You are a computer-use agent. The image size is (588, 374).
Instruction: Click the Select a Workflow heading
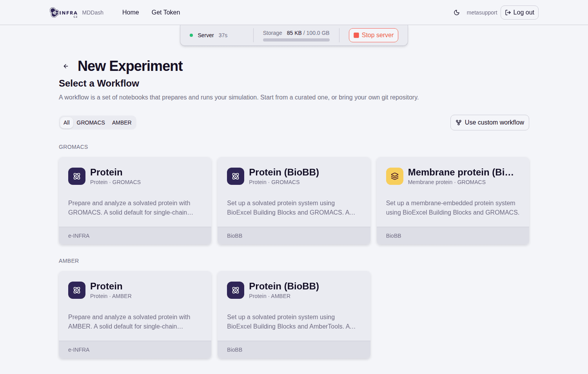click(x=99, y=83)
